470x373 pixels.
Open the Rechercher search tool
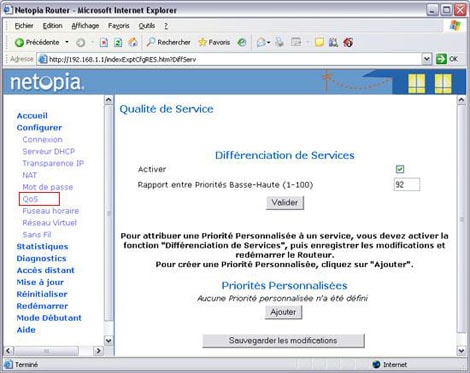[168, 42]
